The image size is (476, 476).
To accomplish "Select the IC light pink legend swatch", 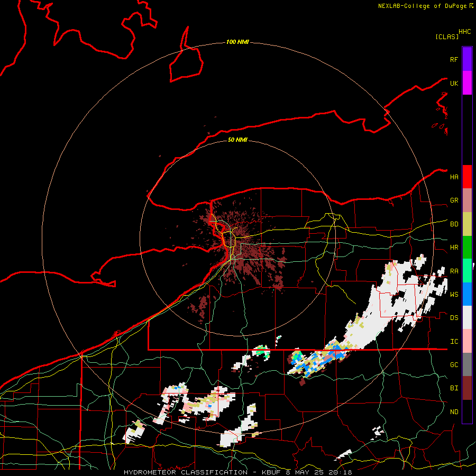I will [x=467, y=341].
